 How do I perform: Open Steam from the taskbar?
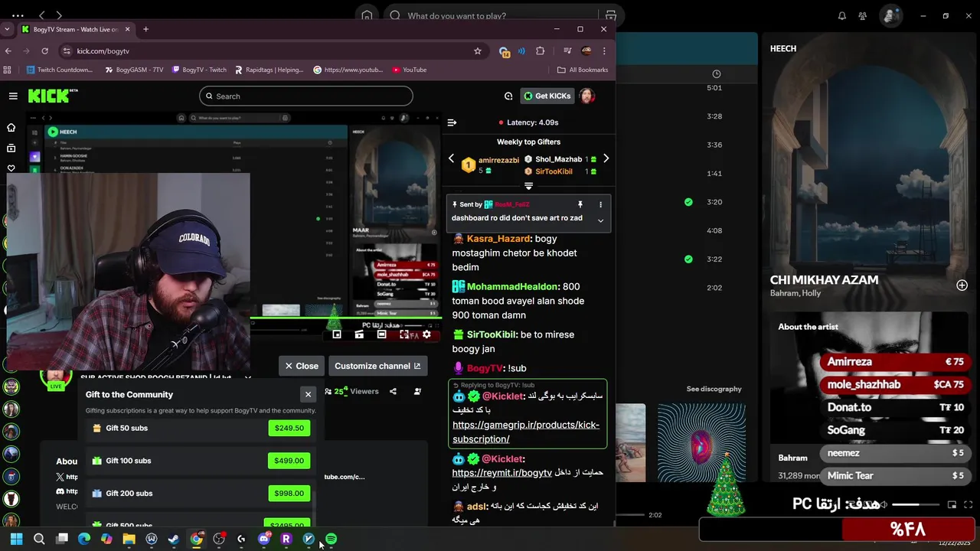174,539
